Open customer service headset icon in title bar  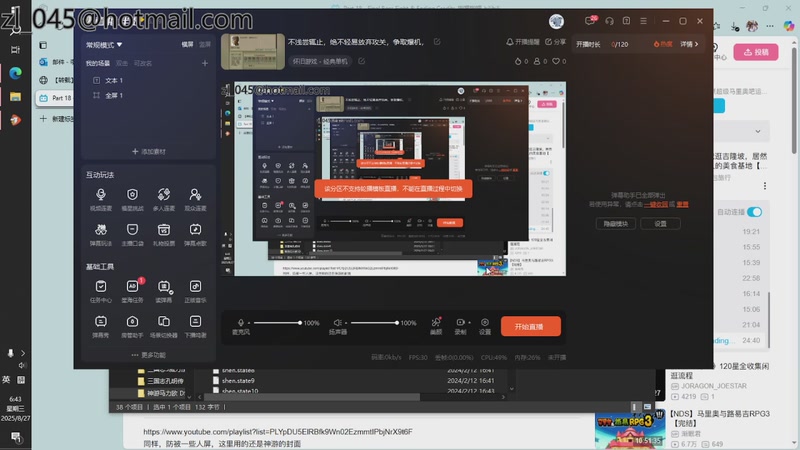[609, 21]
